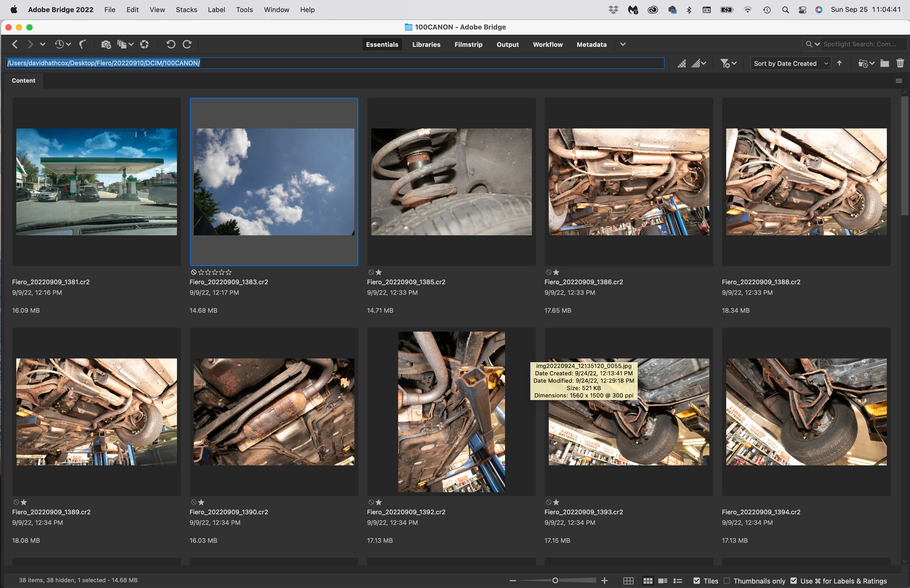Toggle ascending sort order arrow

click(x=839, y=63)
